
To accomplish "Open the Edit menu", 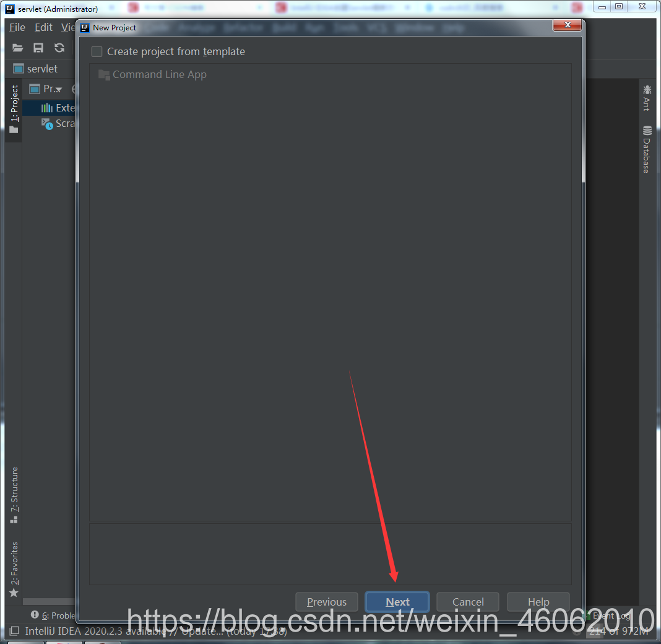I will 43,27.
